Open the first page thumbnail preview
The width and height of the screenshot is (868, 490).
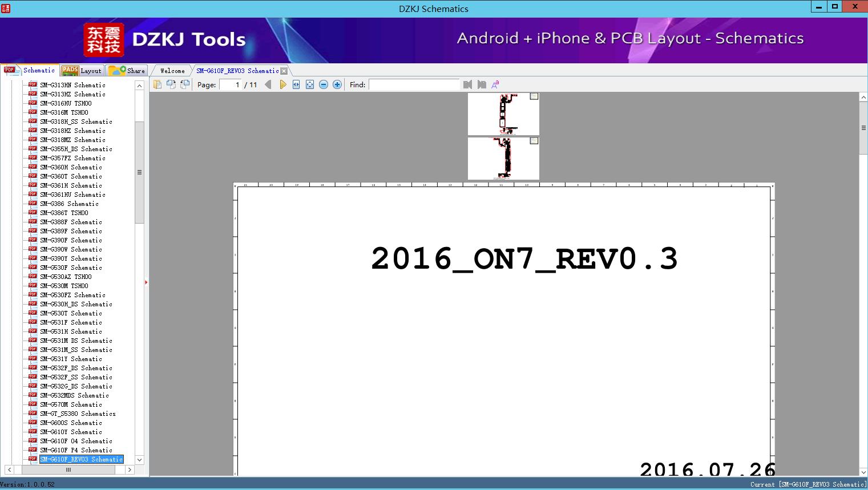pos(503,114)
